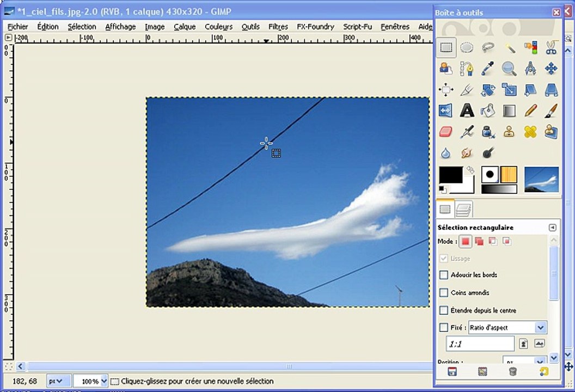The height and width of the screenshot is (392, 575).
Task: Select the Eraser tool
Action: coord(446,132)
